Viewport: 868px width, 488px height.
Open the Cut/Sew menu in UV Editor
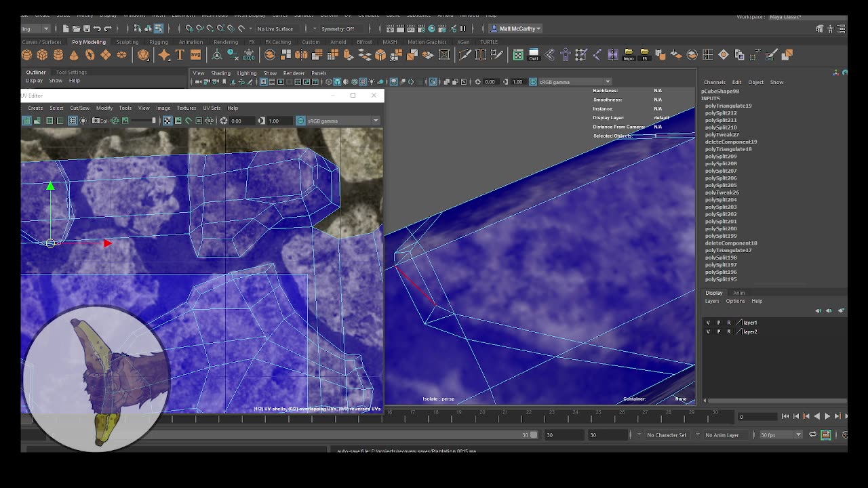(79, 108)
